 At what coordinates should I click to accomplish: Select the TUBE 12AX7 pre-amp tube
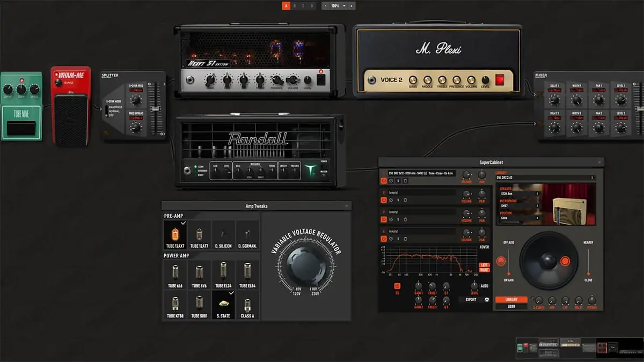pyautogui.click(x=175, y=234)
